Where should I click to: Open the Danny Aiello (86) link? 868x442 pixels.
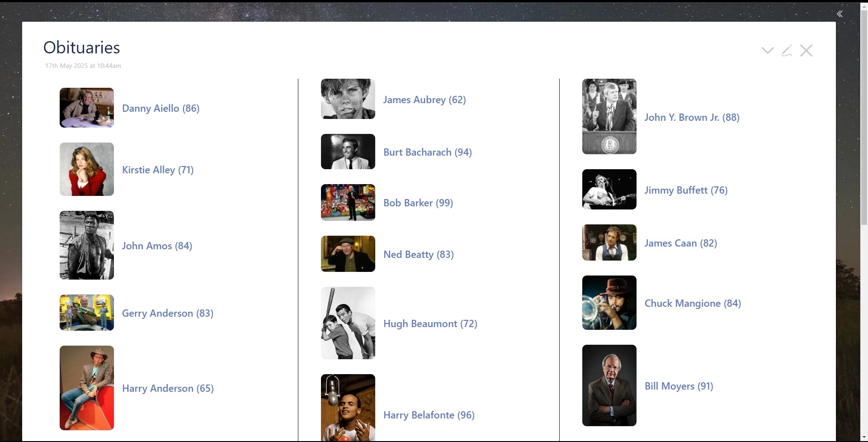(160, 108)
